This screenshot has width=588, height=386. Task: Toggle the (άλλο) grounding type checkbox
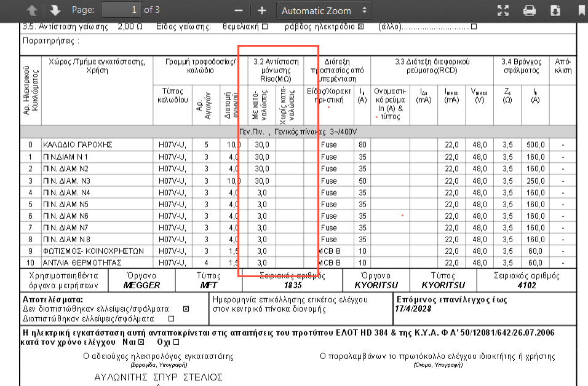point(474,26)
